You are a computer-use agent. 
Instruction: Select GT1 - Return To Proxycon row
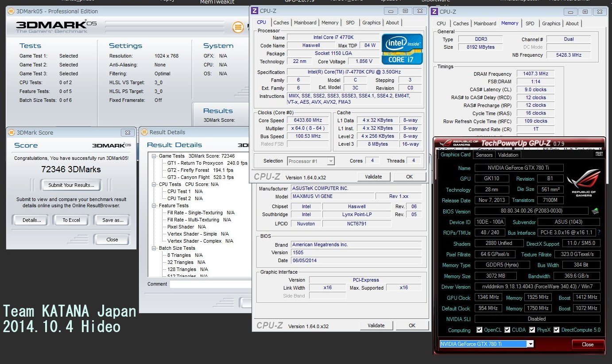click(x=207, y=163)
